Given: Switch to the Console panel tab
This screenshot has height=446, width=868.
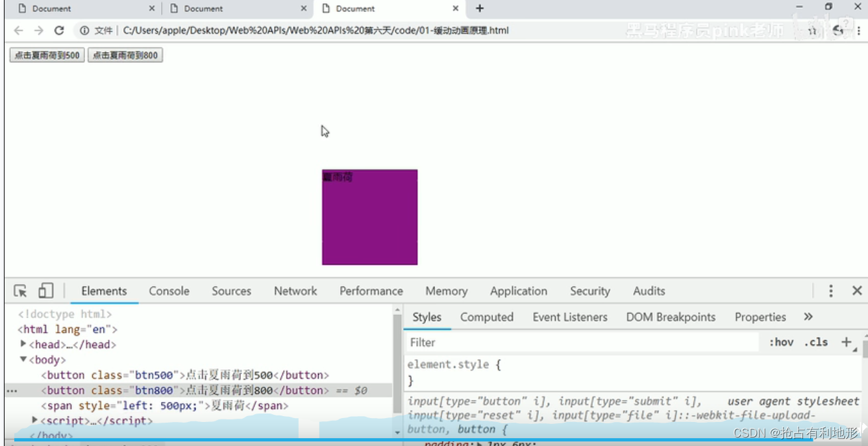Looking at the screenshot, I should (x=169, y=291).
